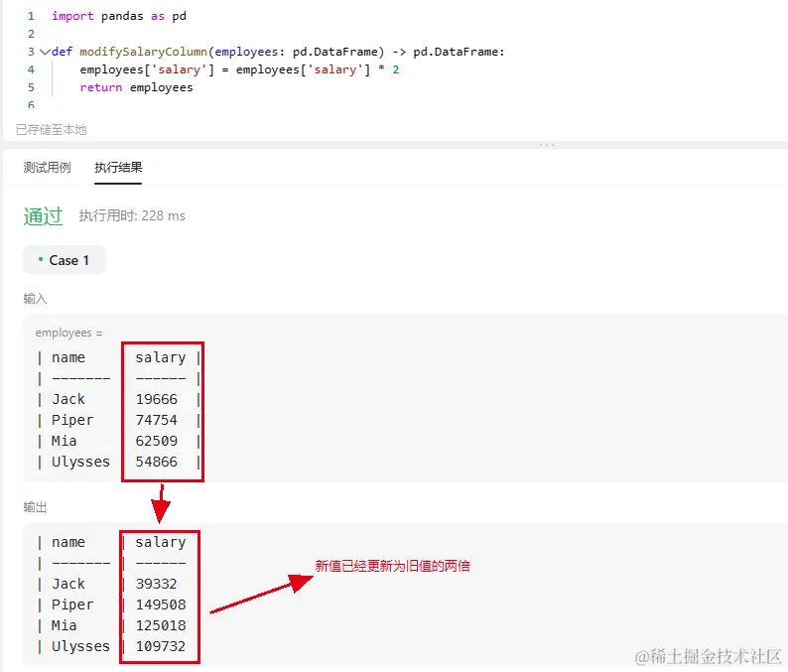Click the 输入 section label
The width and height of the screenshot is (788, 672).
pyautogui.click(x=35, y=299)
